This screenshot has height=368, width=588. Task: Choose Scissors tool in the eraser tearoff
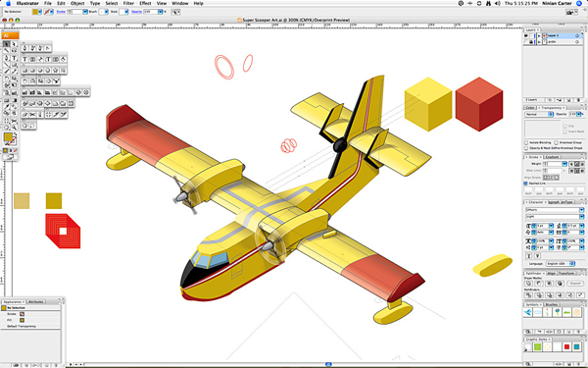[32, 114]
